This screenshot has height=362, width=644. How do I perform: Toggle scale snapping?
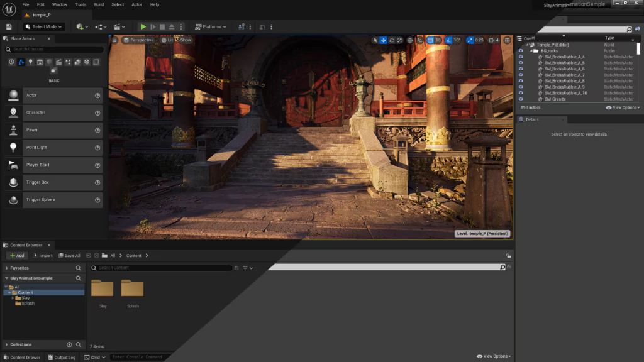click(x=470, y=40)
